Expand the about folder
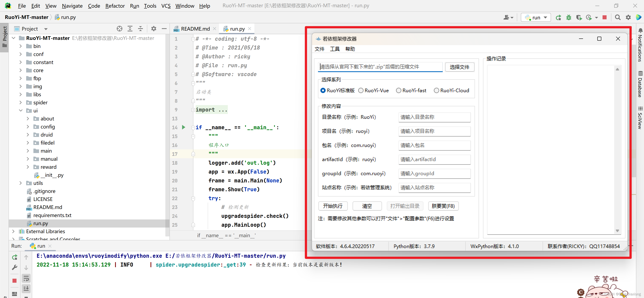Viewport: 644px width, 298px height. [x=28, y=118]
